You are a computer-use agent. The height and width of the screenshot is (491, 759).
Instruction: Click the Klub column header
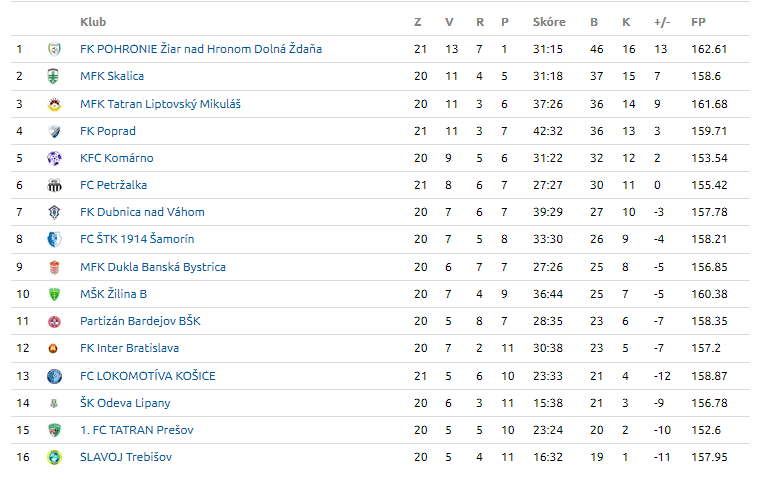93,22
